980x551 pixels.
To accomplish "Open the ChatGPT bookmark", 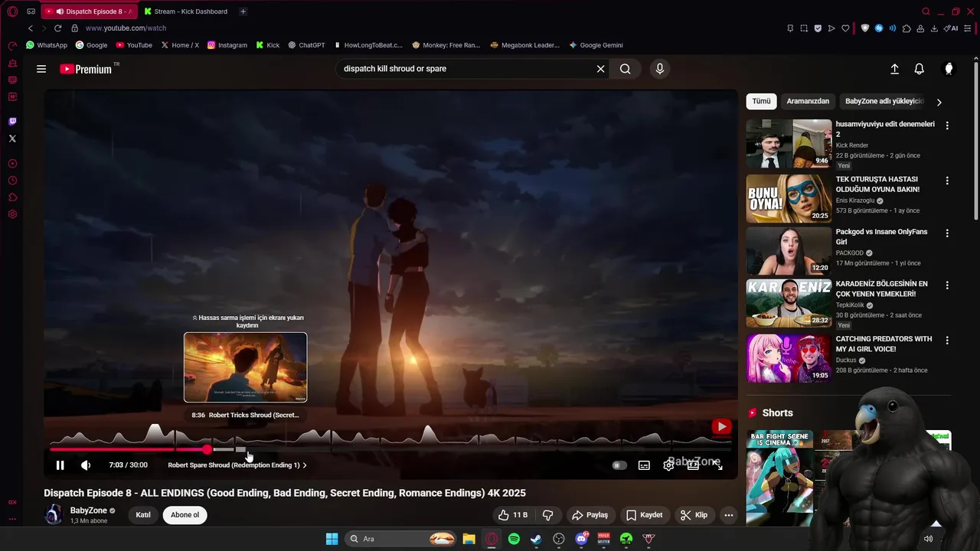I will click(306, 45).
